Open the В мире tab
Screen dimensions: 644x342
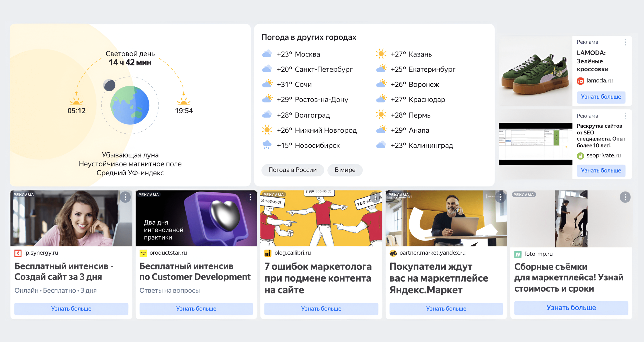point(345,170)
